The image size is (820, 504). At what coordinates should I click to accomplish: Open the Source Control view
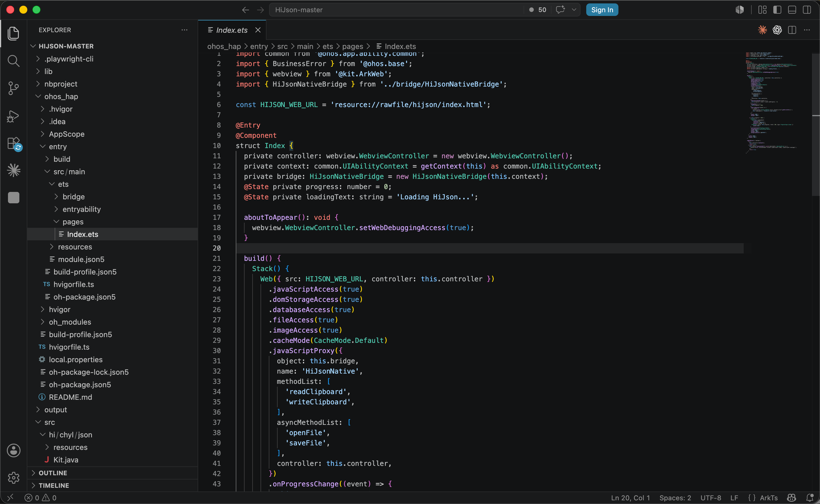pyautogui.click(x=13, y=88)
